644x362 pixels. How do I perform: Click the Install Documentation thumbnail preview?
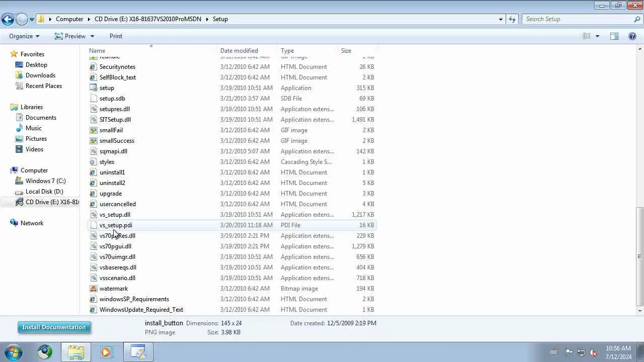[x=54, y=327]
